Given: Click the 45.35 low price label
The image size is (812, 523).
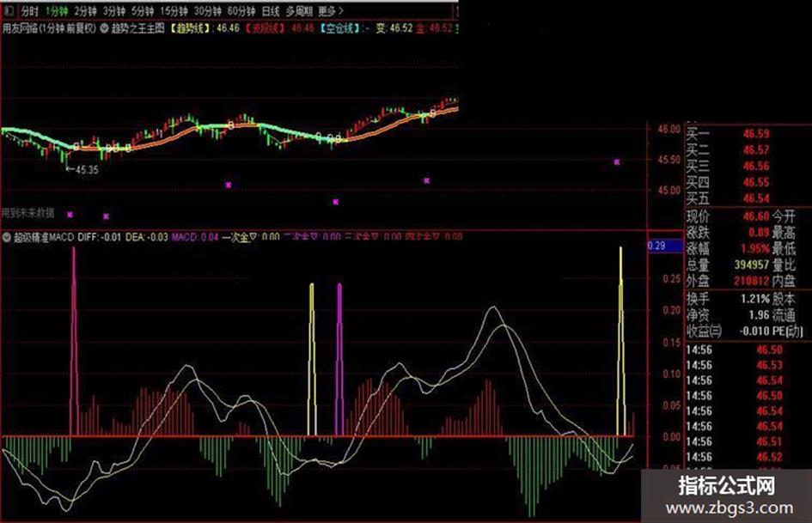Looking at the screenshot, I should 87,169.
